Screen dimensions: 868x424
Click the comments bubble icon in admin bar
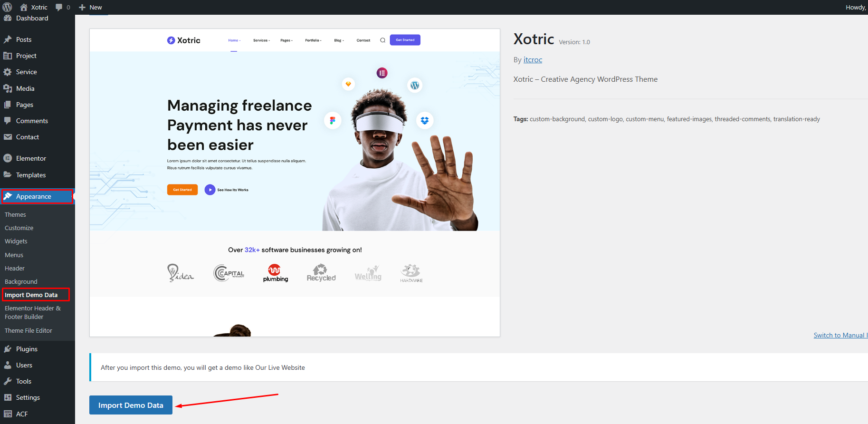pos(59,7)
